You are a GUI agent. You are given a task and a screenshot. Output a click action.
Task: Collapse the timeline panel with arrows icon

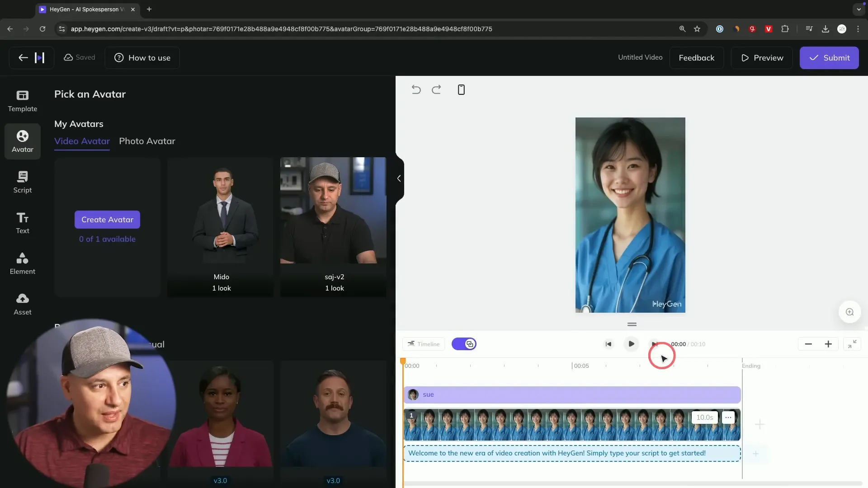pos(852,344)
